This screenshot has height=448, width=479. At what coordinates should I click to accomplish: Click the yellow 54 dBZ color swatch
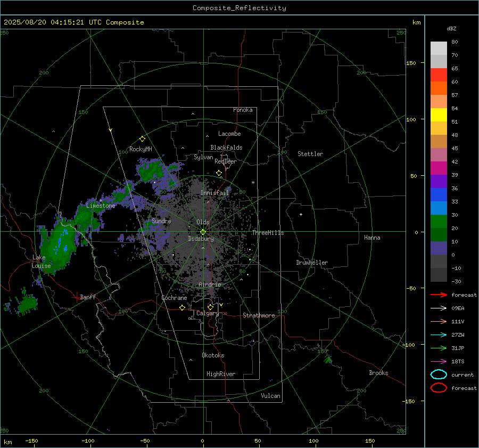coord(439,115)
